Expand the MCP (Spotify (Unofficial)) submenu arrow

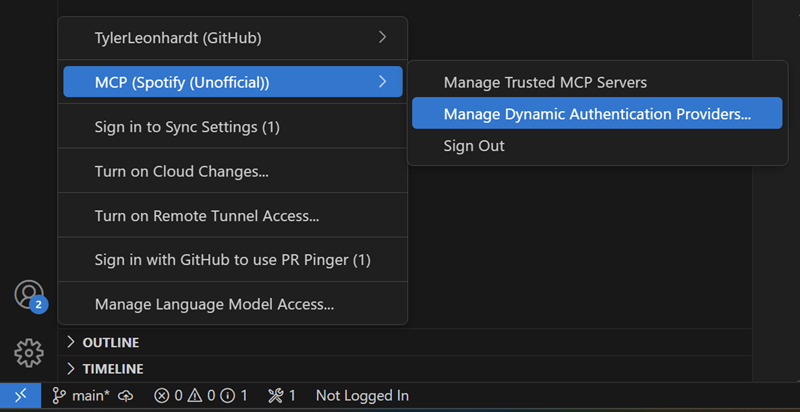pyautogui.click(x=382, y=82)
